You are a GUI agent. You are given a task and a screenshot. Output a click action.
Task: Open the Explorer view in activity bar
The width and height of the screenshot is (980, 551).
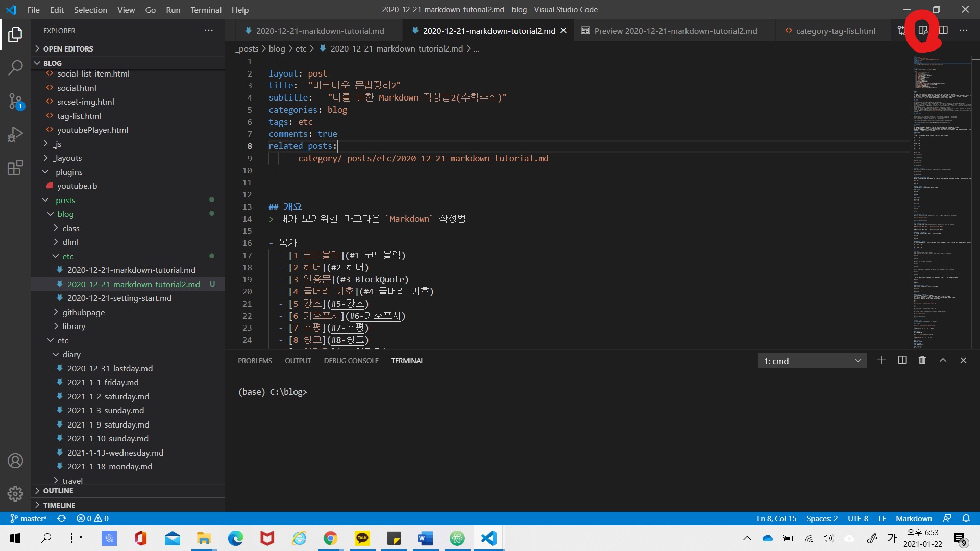15,35
